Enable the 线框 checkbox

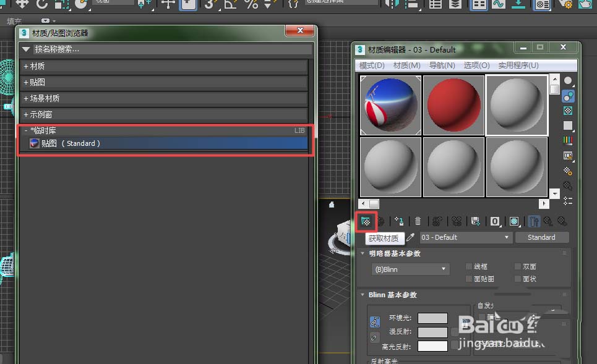(x=469, y=266)
